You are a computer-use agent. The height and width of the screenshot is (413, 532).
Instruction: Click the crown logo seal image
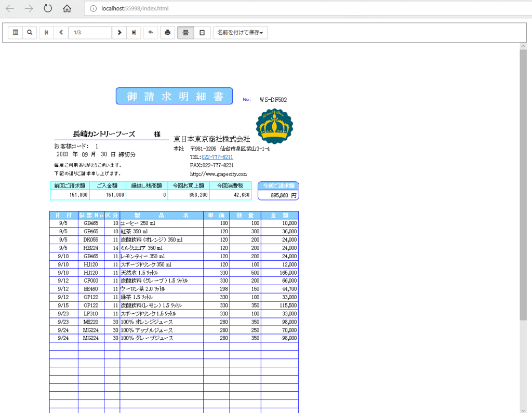[x=274, y=126]
